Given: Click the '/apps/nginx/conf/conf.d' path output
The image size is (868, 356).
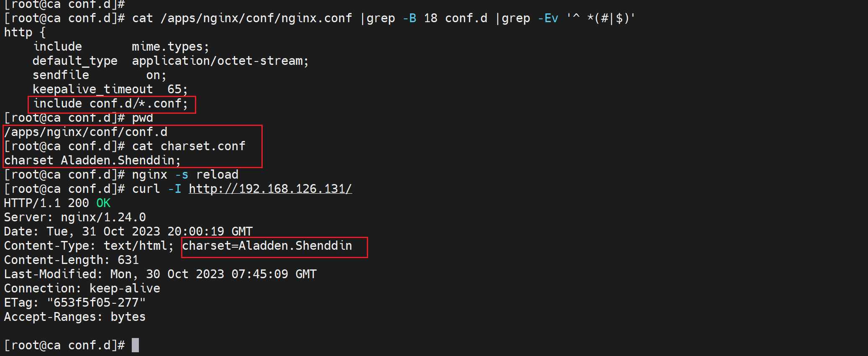Looking at the screenshot, I should (86, 132).
